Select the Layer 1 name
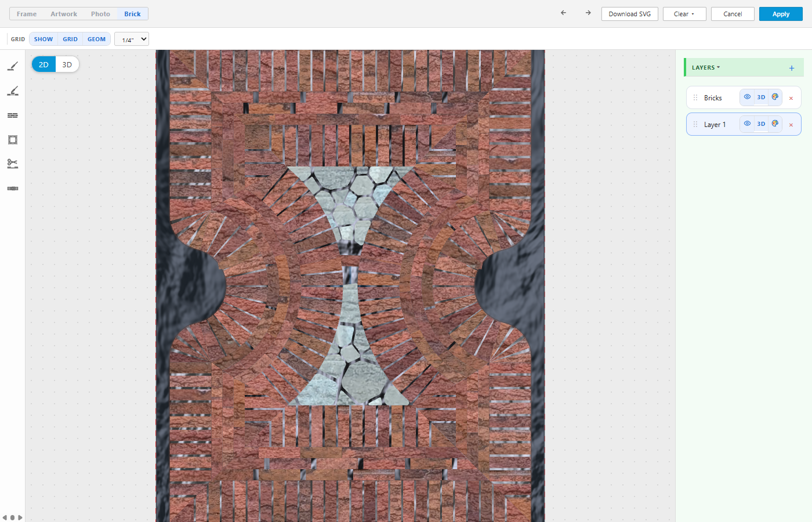This screenshot has height=522, width=812. 715,125
